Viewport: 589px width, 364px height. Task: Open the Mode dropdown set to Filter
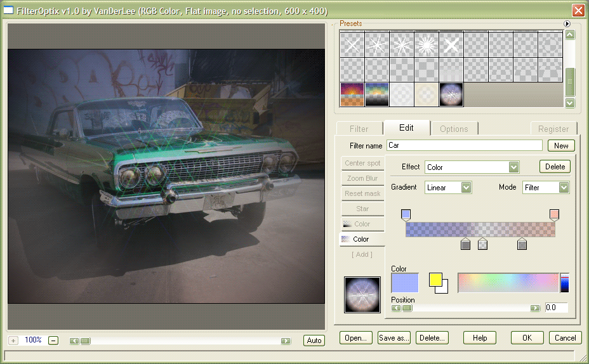click(564, 188)
